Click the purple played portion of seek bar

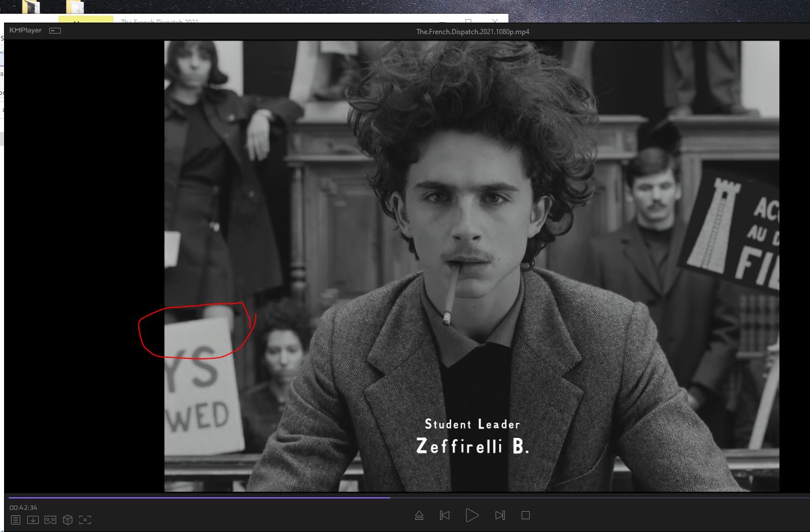point(197,497)
